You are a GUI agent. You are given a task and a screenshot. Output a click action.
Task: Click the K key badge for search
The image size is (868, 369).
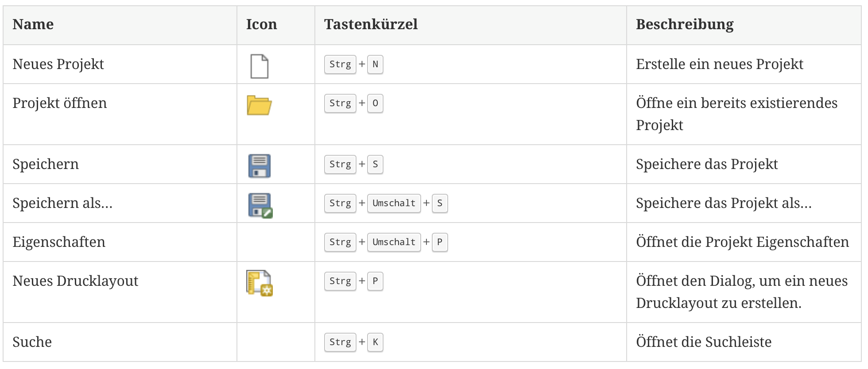click(x=375, y=342)
